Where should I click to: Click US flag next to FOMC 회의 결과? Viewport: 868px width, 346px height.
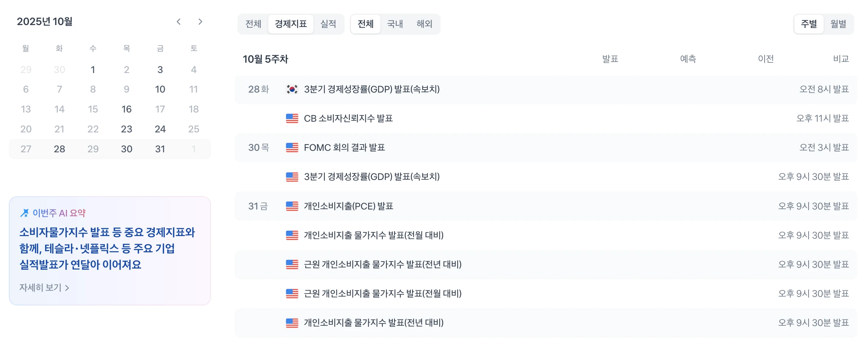pos(292,148)
